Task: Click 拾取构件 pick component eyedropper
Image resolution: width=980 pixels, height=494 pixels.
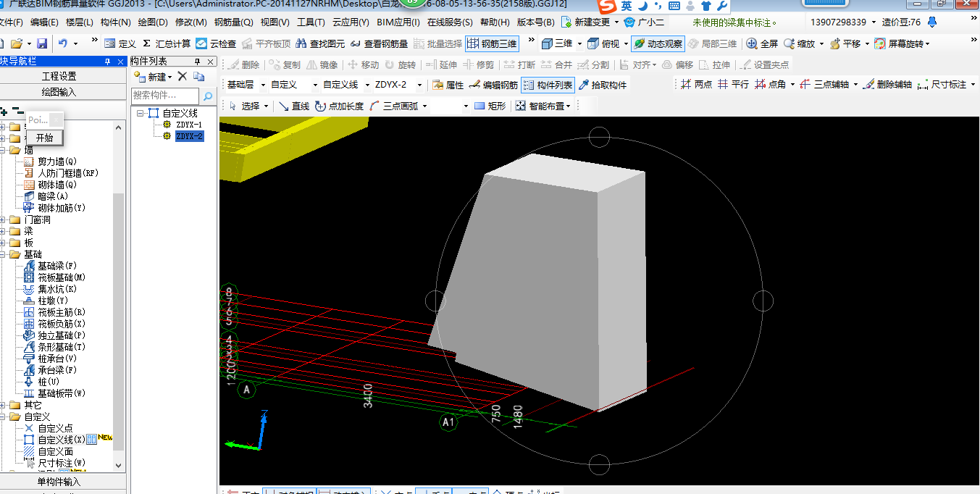Action: (x=602, y=85)
